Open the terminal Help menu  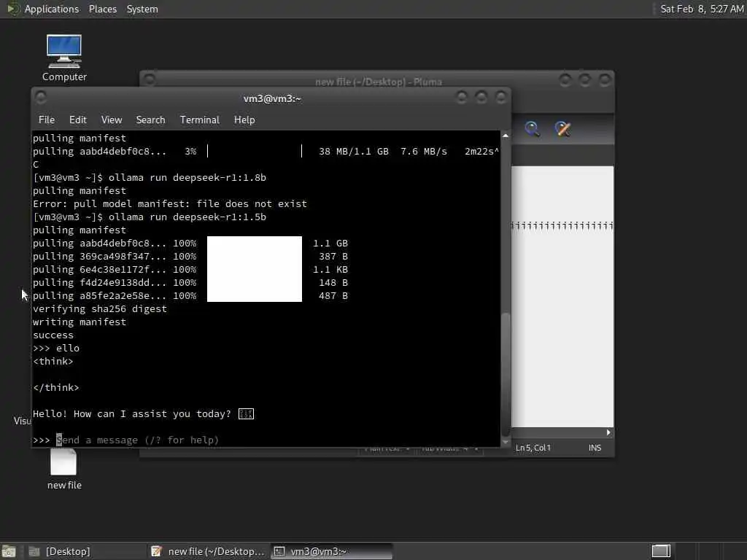[x=244, y=120]
